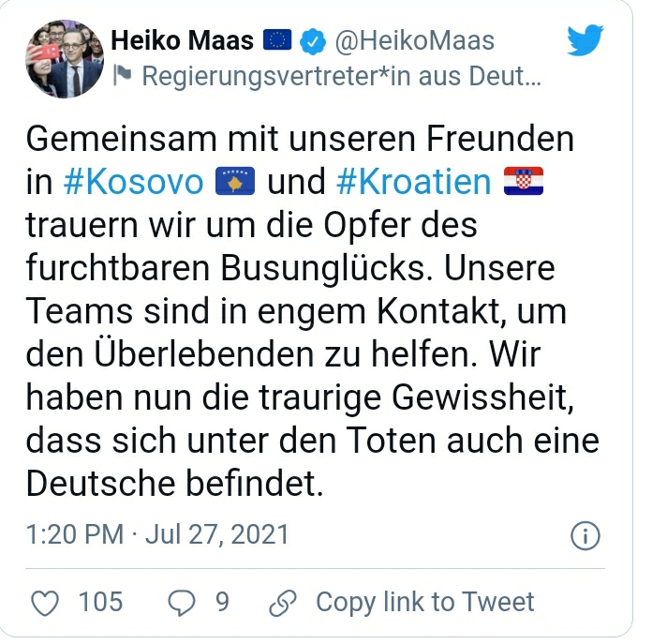Click the 105 likes count
This screenshot has width=652, height=644.
click(x=100, y=602)
